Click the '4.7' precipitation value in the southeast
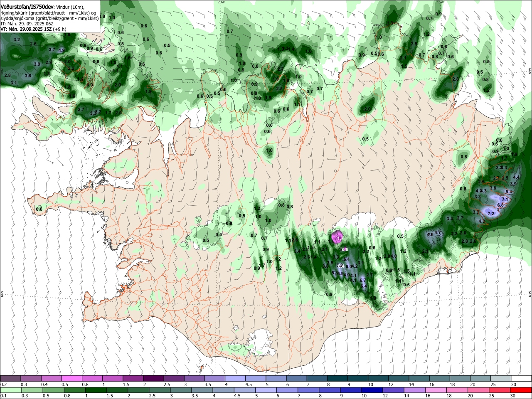Viewport: 532px width, 399px height. click(x=438, y=232)
